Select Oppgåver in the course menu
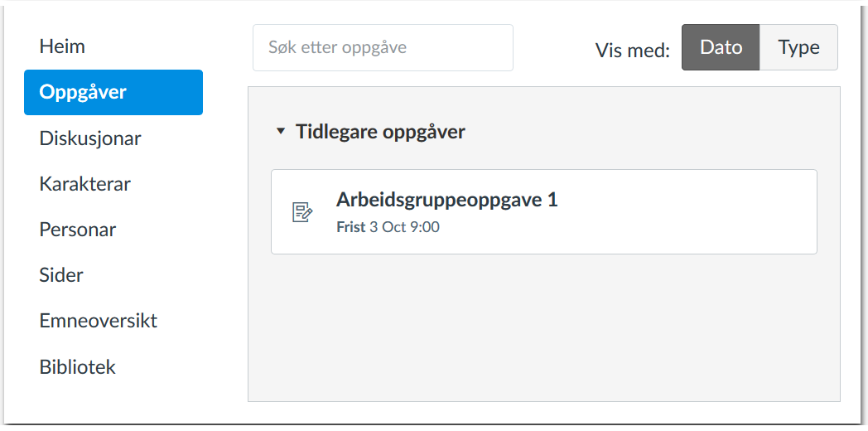Image resolution: width=868 pixels, height=431 pixels. 83,92
